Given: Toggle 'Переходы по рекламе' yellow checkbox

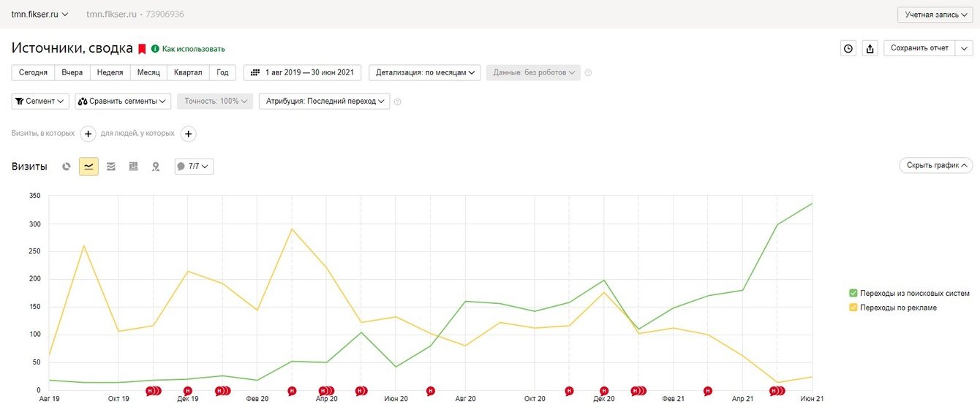Looking at the screenshot, I should (x=853, y=308).
